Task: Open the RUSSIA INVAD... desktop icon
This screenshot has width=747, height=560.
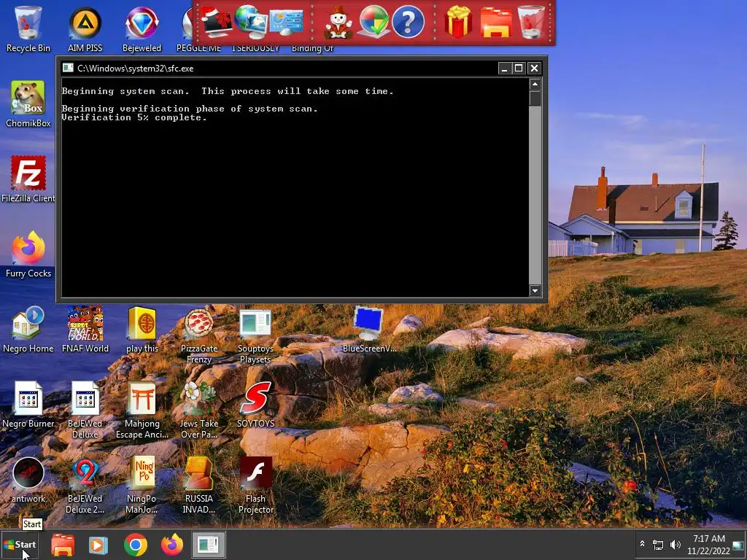Action: coord(198,485)
